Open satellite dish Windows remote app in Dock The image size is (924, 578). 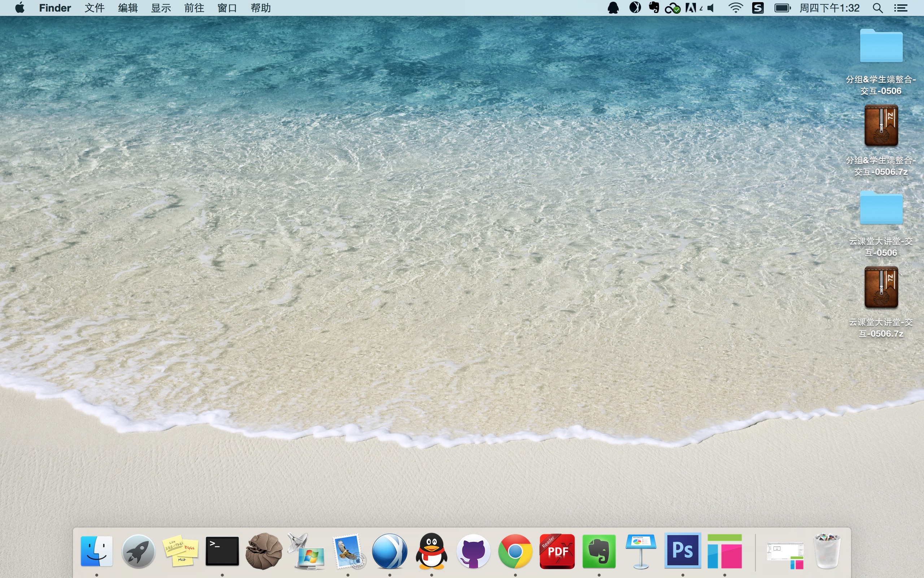pos(306,551)
